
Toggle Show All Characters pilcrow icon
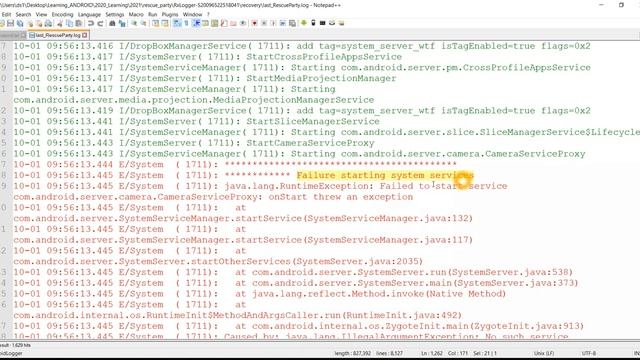pyautogui.click(x=186, y=23)
